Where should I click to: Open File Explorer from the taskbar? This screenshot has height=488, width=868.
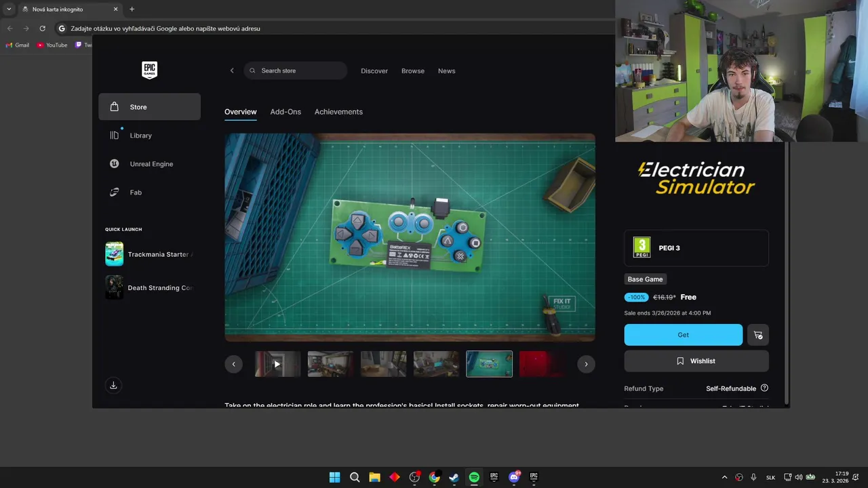(x=374, y=477)
